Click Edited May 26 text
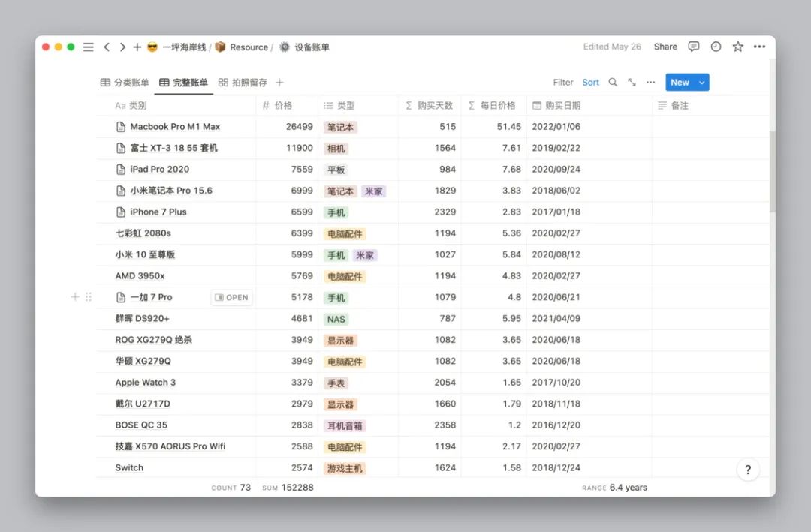 pos(612,47)
